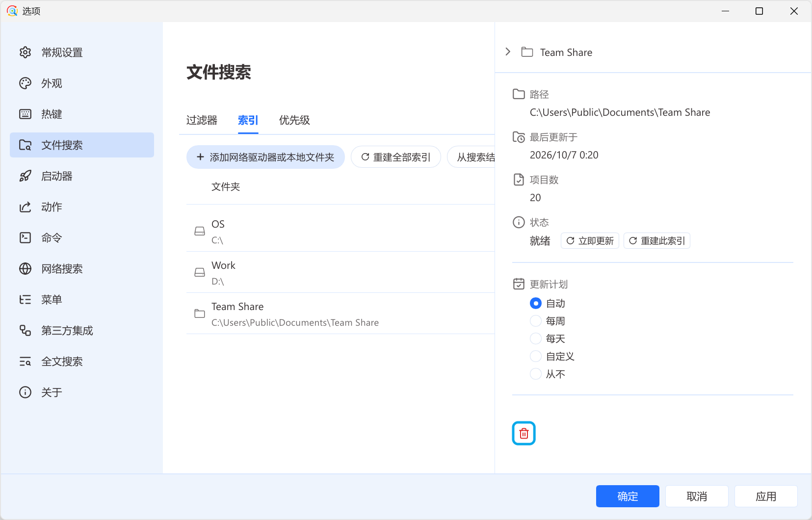Click 立即更新 to update now
The image size is (812, 520).
(590, 241)
